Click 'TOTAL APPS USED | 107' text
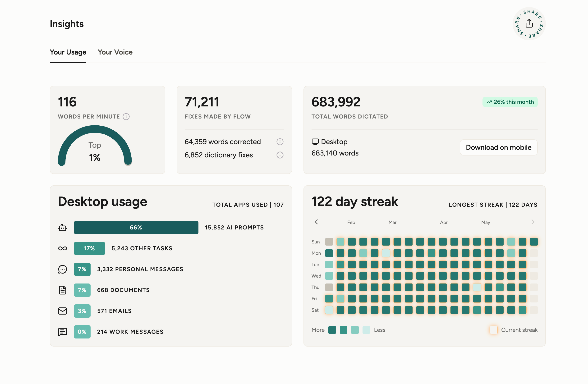The height and width of the screenshot is (384, 588). coord(248,205)
